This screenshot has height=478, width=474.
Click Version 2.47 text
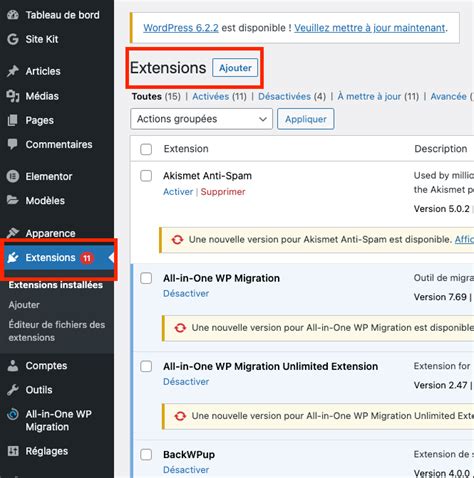440,385
